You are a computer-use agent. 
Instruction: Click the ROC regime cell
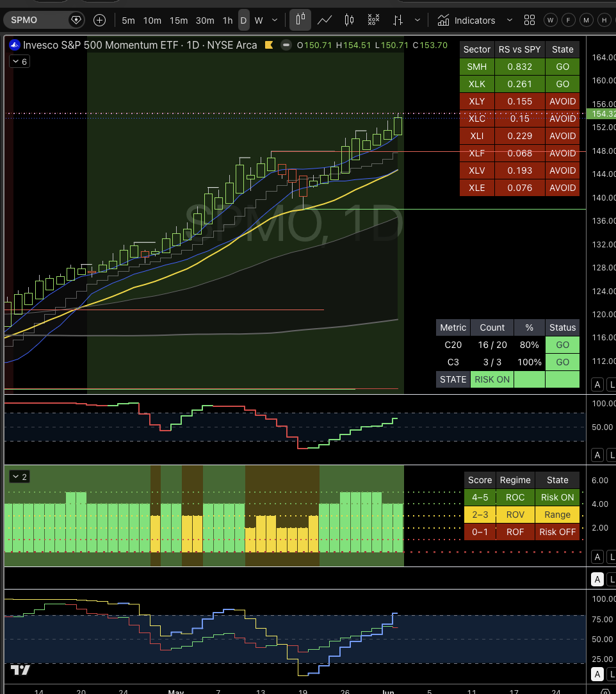(515, 497)
